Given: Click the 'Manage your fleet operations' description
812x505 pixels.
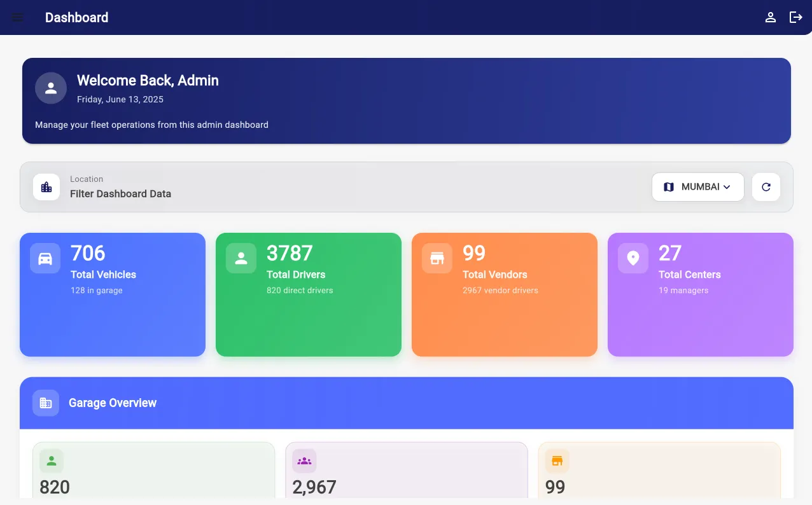Looking at the screenshot, I should [151, 125].
